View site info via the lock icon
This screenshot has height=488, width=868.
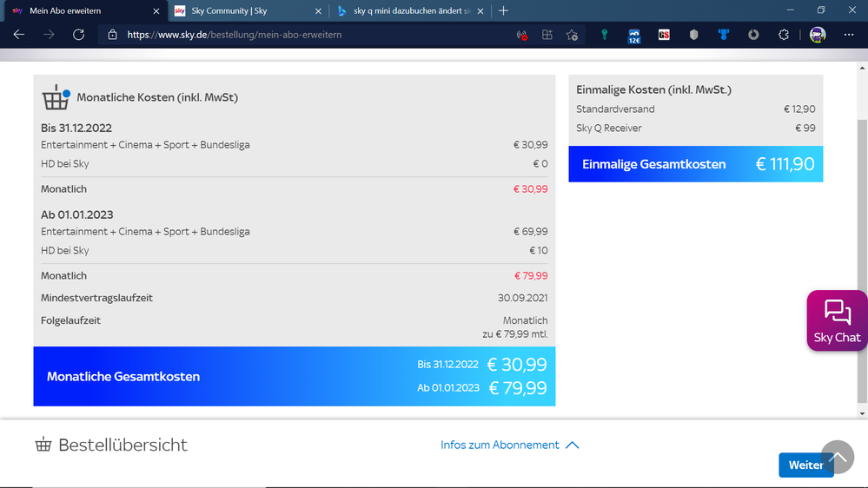112,35
